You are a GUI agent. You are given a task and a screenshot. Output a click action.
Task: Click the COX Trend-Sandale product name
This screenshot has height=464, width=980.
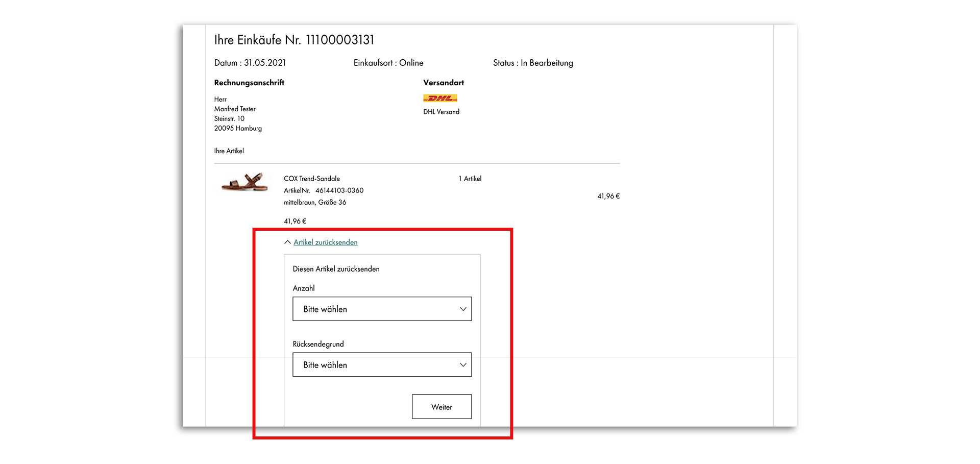point(311,179)
